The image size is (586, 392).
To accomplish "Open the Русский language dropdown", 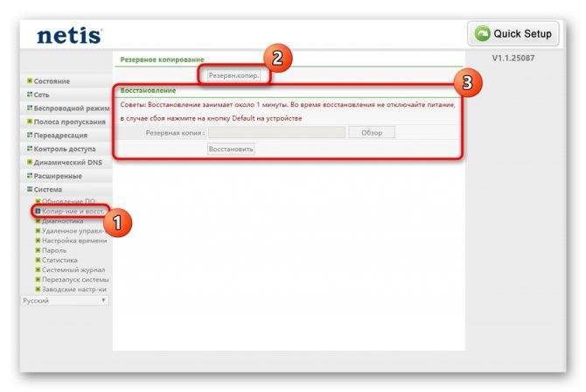I will coord(65,301).
